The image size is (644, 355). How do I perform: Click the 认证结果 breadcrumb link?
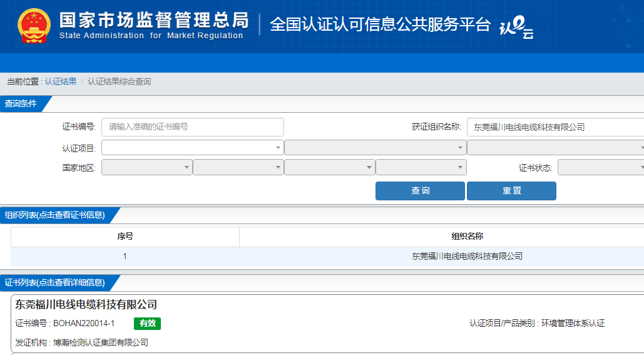(x=61, y=81)
